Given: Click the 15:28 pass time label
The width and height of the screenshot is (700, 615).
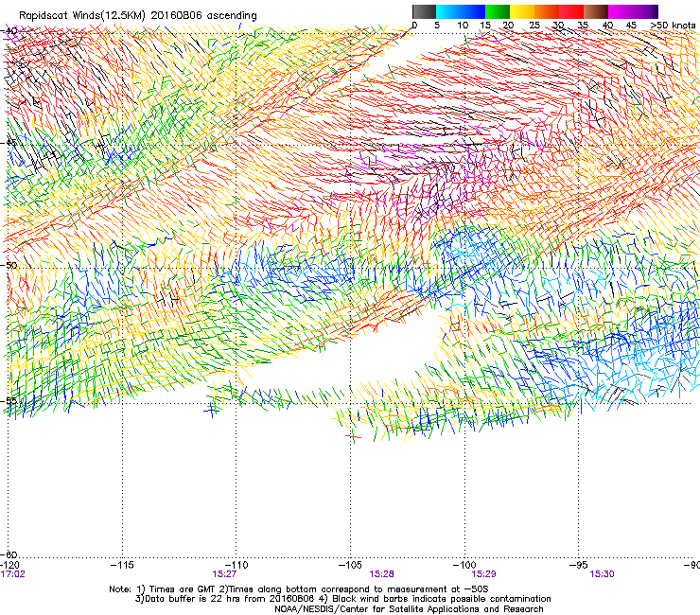Looking at the screenshot, I should point(382,574).
